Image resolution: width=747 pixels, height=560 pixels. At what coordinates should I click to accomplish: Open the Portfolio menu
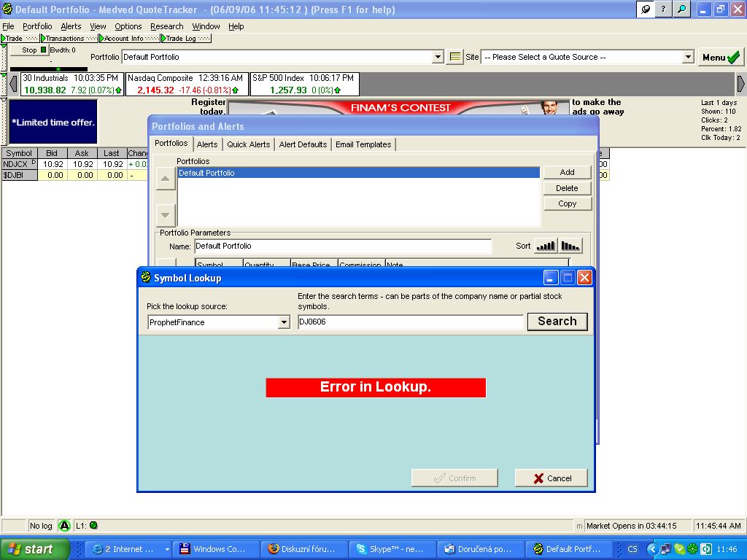[x=37, y=26]
